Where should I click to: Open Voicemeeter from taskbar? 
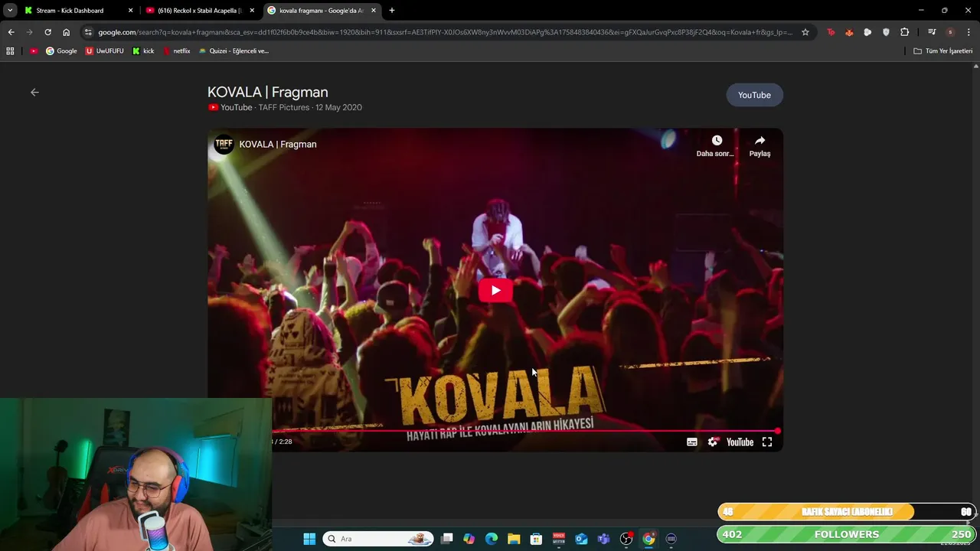point(559,539)
